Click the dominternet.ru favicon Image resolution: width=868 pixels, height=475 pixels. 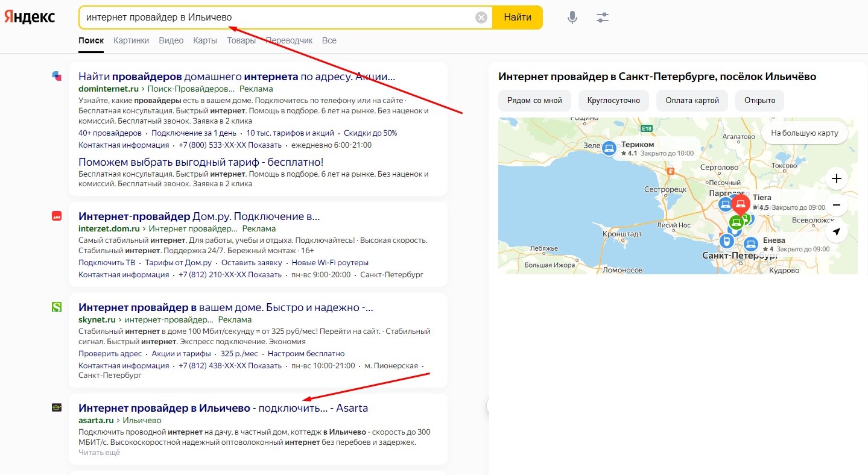pos(57,76)
